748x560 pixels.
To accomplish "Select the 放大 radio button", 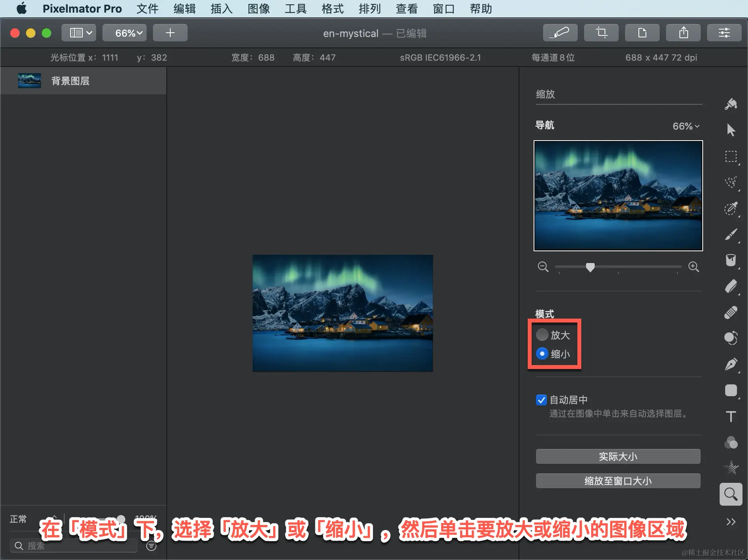I will [542, 335].
